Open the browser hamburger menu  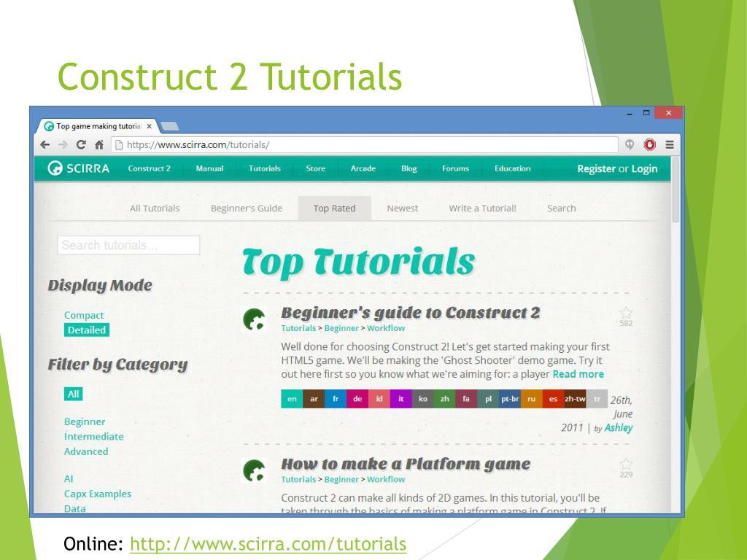pos(670,145)
